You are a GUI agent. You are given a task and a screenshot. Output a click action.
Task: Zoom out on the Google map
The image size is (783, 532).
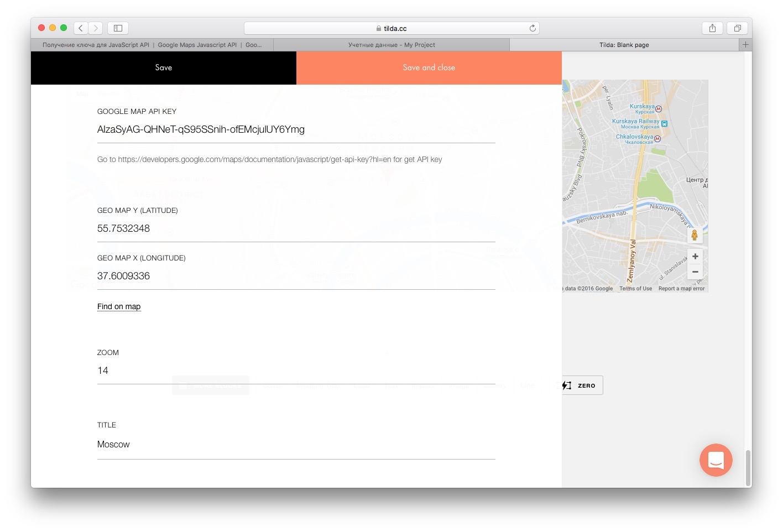[695, 272]
